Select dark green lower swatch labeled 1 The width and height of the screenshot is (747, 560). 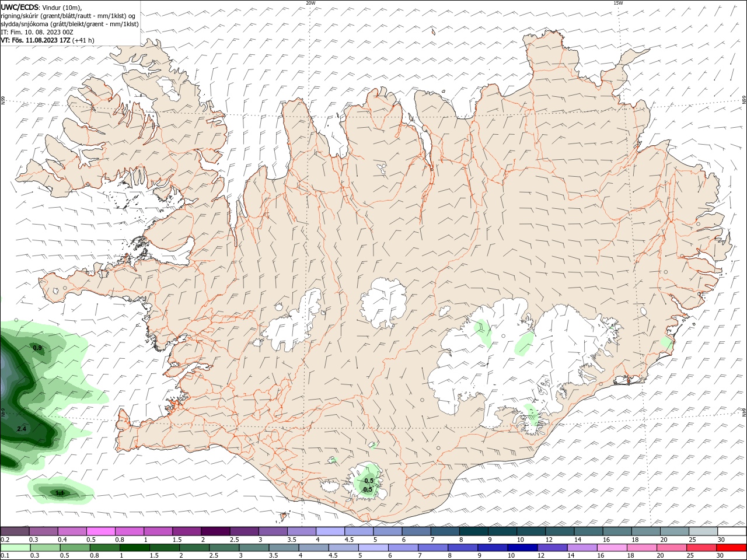(134, 548)
